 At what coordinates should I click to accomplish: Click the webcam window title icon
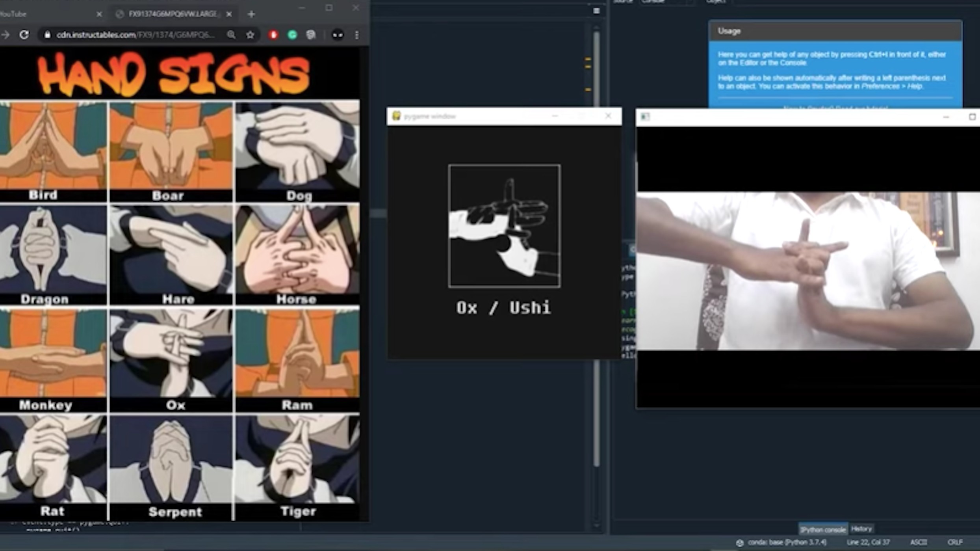(645, 117)
